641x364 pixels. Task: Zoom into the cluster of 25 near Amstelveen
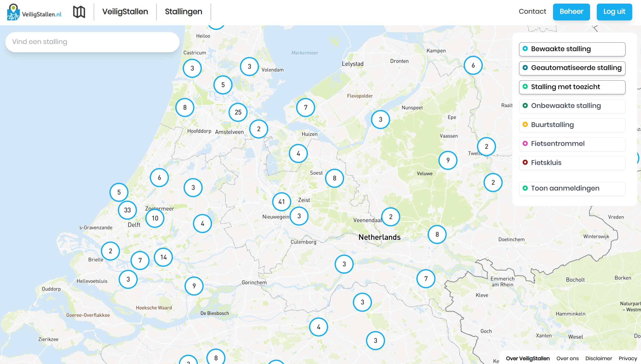click(x=238, y=112)
